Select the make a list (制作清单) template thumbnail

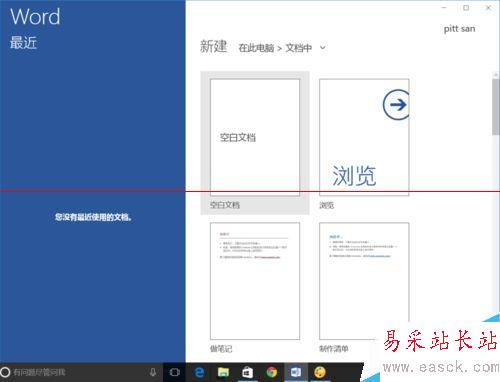pos(364,281)
